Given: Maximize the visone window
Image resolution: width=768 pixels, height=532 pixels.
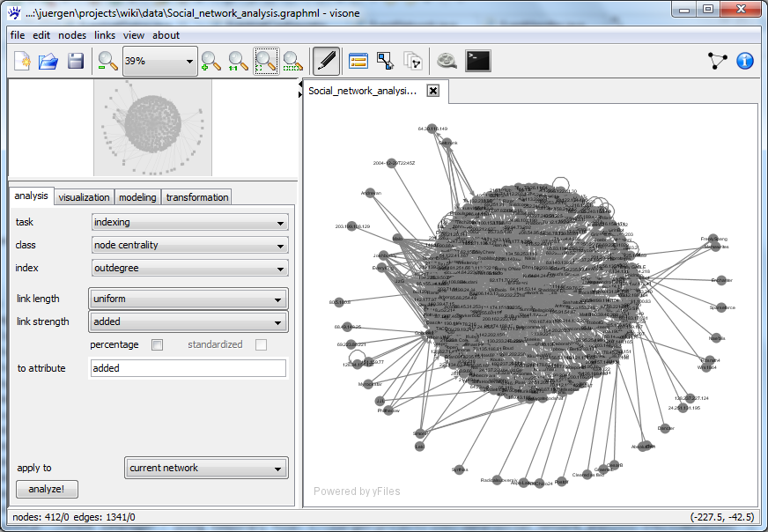Looking at the screenshot, I should click(x=708, y=10).
